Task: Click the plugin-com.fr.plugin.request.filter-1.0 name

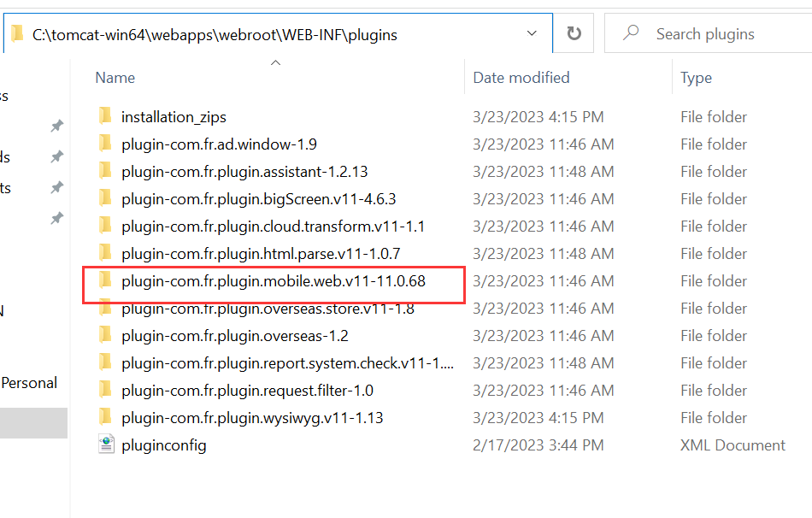Action: click(248, 391)
